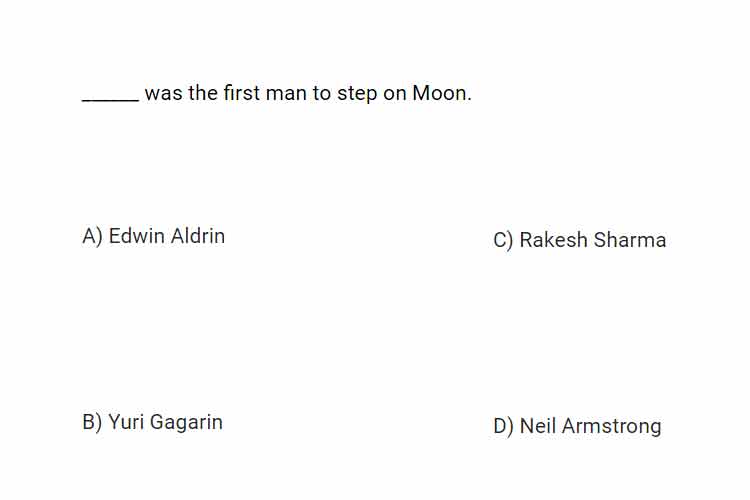750x500 pixels.
Task: Click the "D)" option letter
Action: 503,426
